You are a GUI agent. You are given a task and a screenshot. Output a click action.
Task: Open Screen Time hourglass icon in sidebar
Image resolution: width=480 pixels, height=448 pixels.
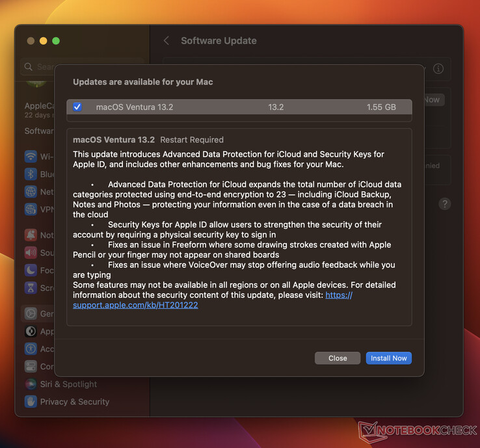(31, 288)
